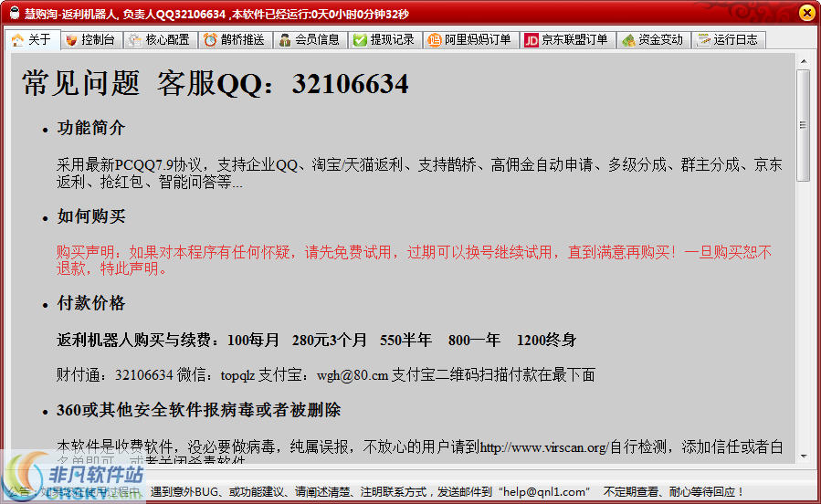Viewport: 821px width, 504px height.
Task: Click the red 购买声明 notice text
Action: point(415,260)
